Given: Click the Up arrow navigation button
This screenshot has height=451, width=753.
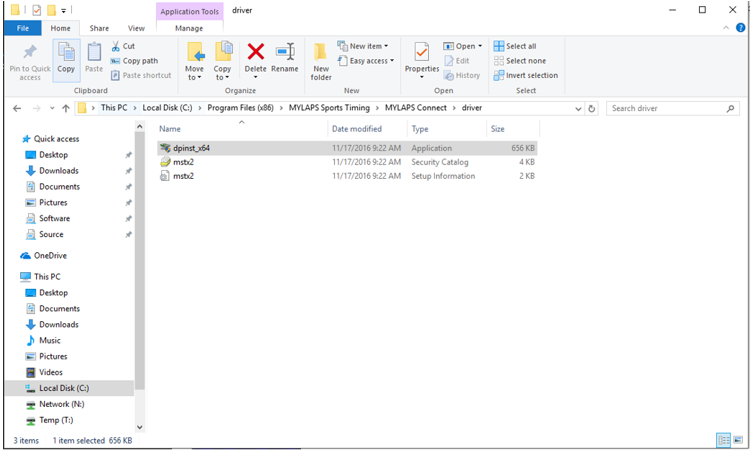Looking at the screenshot, I should [x=66, y=108].
